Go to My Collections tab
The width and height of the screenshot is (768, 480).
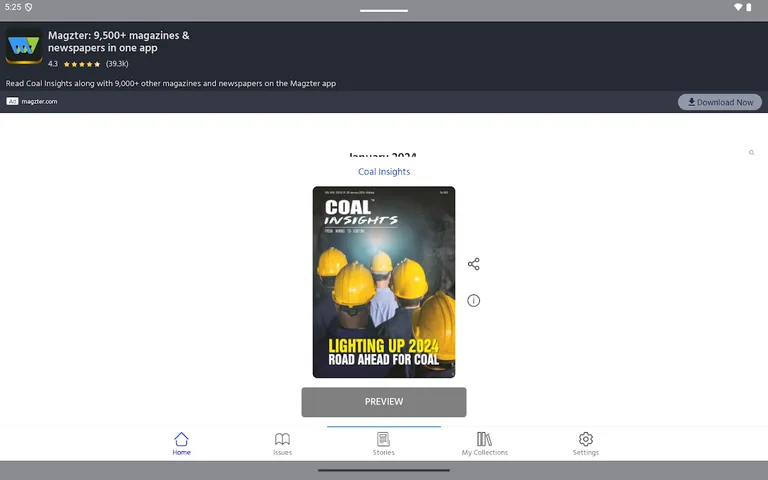click(x=484, y=443)
